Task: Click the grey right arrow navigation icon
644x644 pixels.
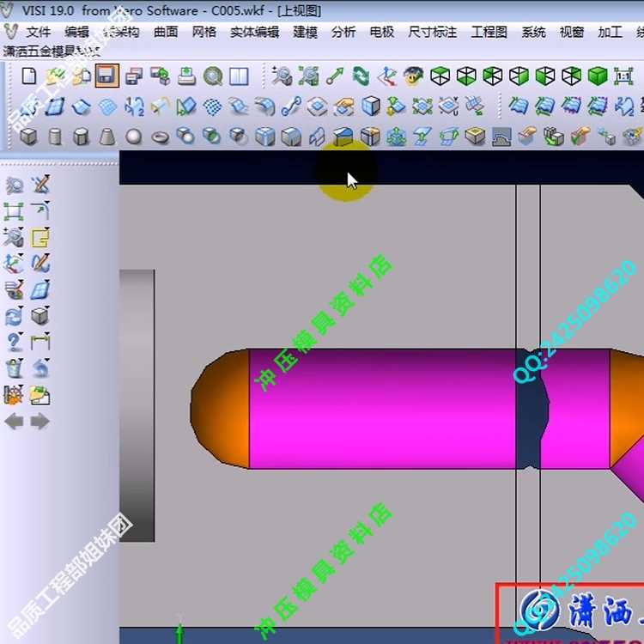Action: (39, 422)
